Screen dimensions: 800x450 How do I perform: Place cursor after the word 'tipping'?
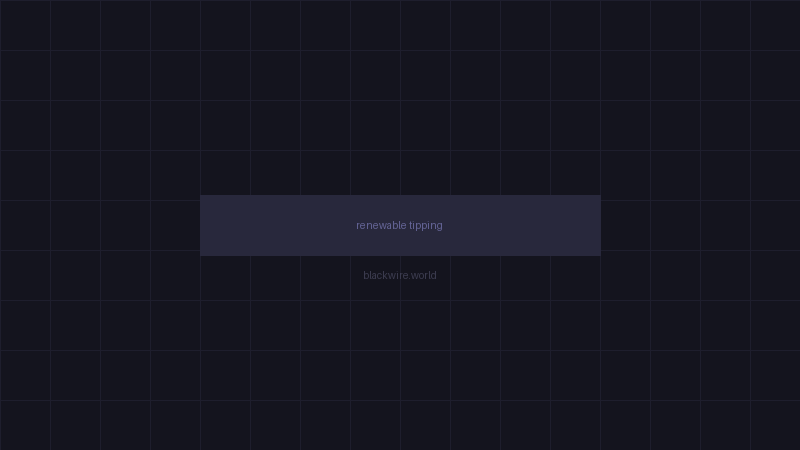(443, 225)
